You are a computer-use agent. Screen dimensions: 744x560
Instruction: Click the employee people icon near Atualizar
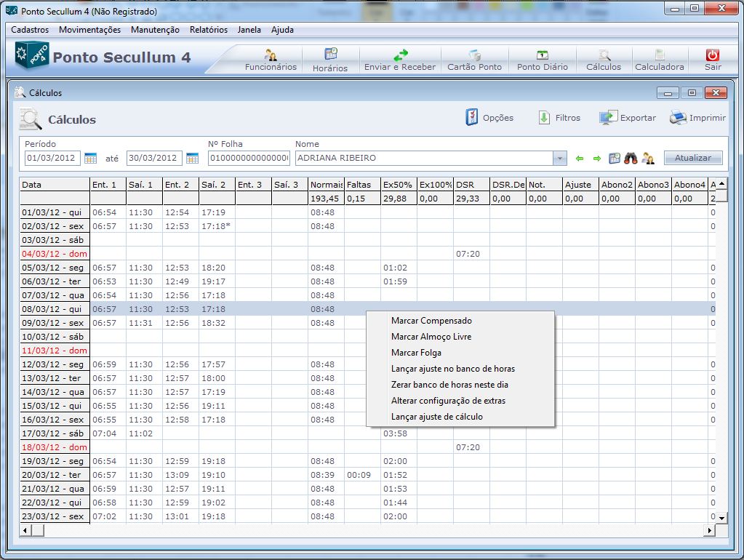pos(648,158)
